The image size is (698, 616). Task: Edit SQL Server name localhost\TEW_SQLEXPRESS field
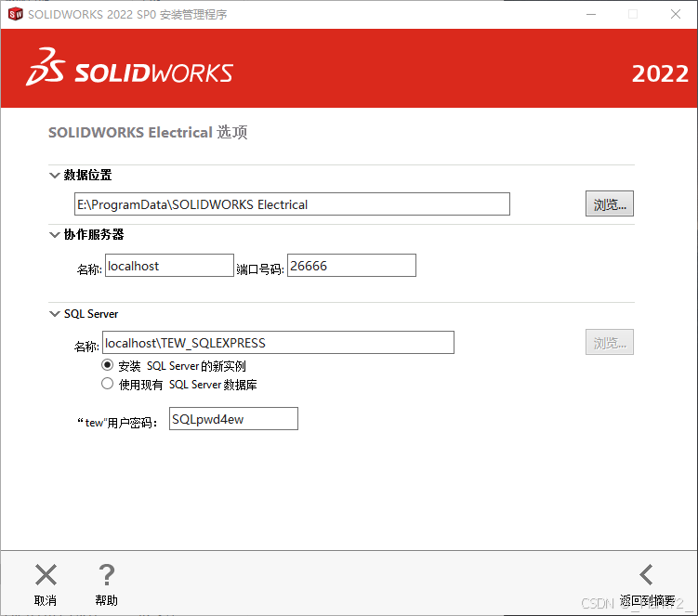[x=278, y=343]
